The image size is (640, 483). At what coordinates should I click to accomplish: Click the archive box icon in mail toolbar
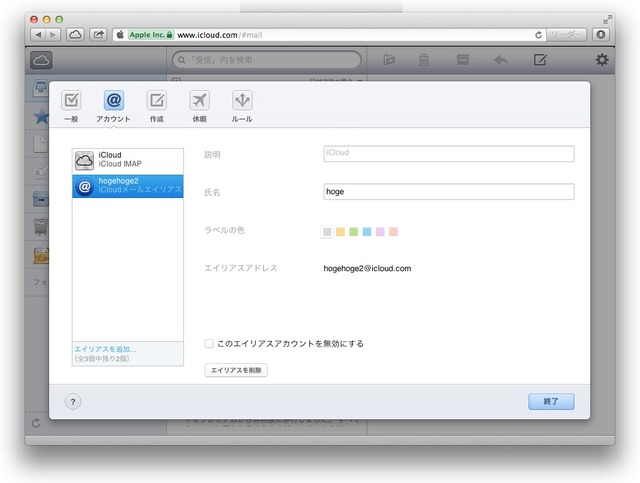pos(462,60)
